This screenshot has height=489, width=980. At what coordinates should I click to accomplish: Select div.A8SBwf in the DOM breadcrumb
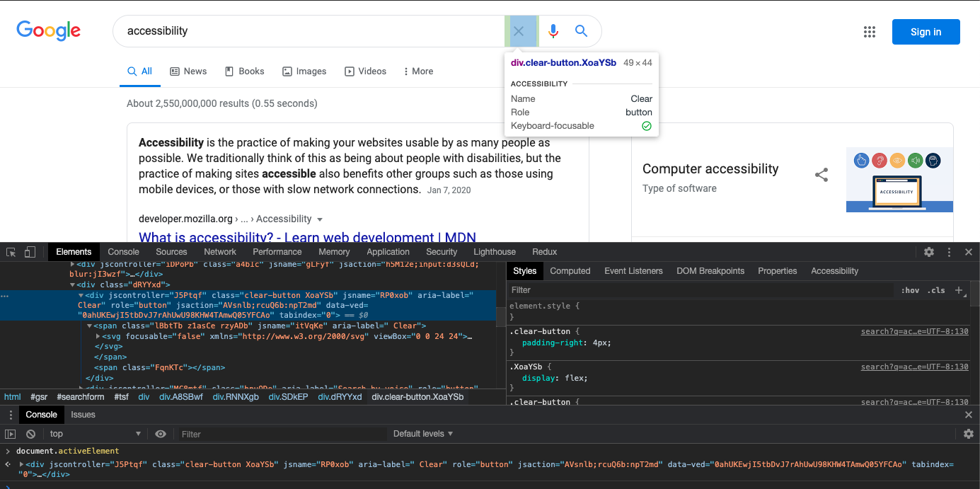[180, 397]
